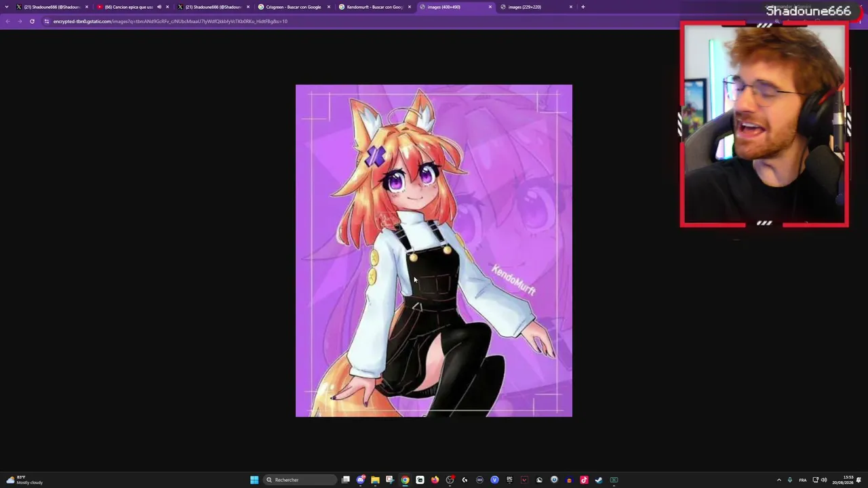The width and height of the screenshot is (868, 488).
Task: Open Steam from the taskbar
Action: click(x=599, y=480)
